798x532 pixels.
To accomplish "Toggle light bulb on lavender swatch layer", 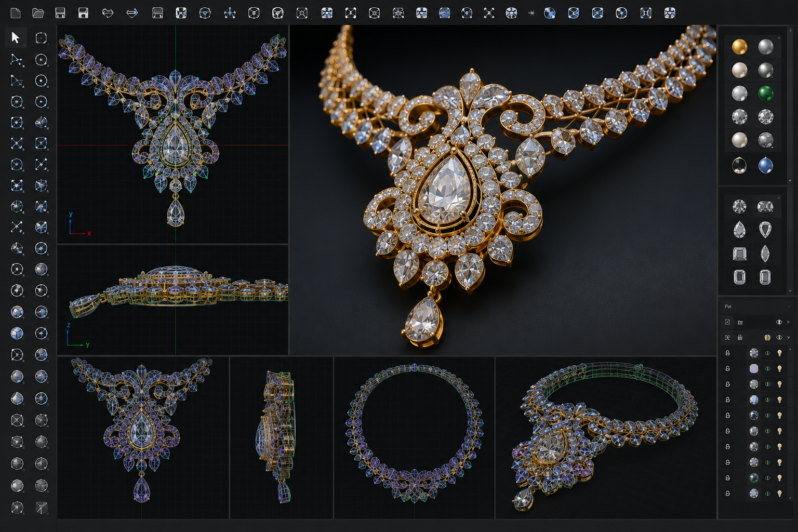I will 779,368.
